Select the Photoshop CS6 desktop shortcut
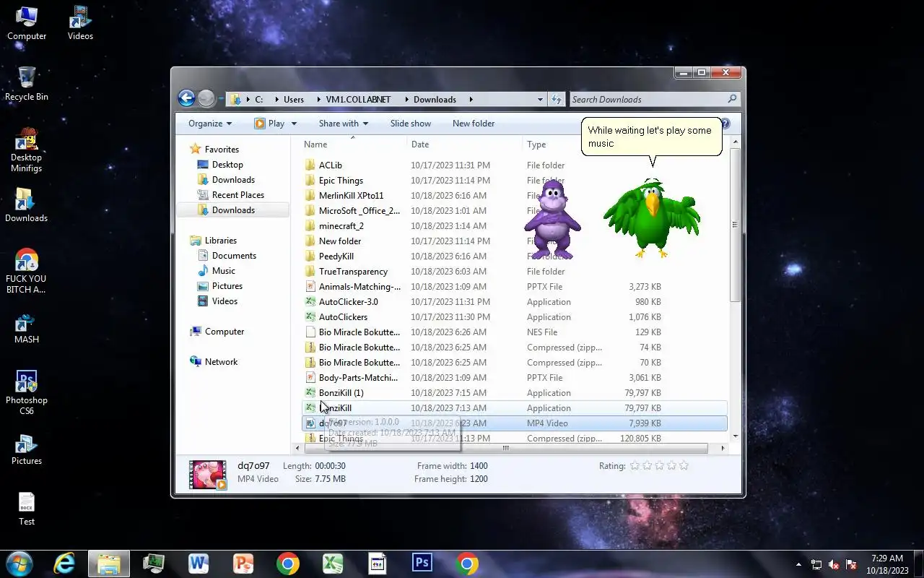The height and width of the screenshot is (578, 924). pos(27,393)
